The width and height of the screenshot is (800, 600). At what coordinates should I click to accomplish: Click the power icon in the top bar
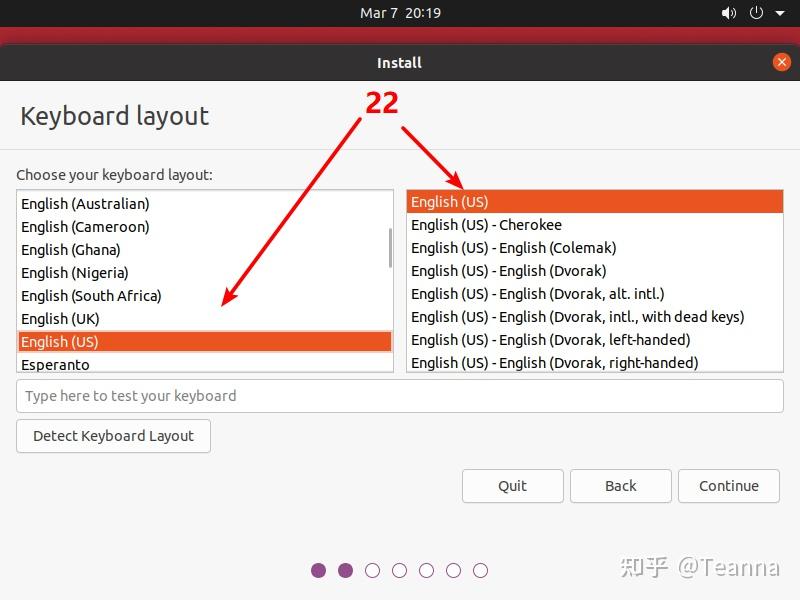(x=755, y=13)
